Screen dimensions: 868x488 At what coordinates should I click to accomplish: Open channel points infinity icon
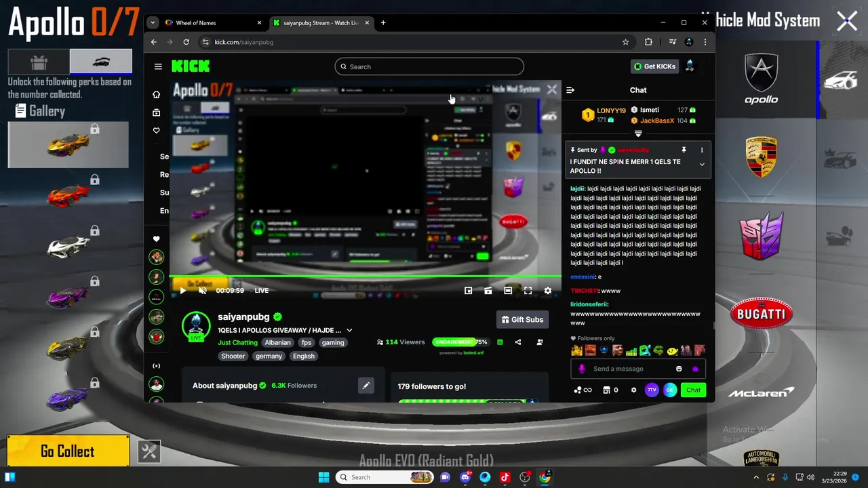(583, 390)
